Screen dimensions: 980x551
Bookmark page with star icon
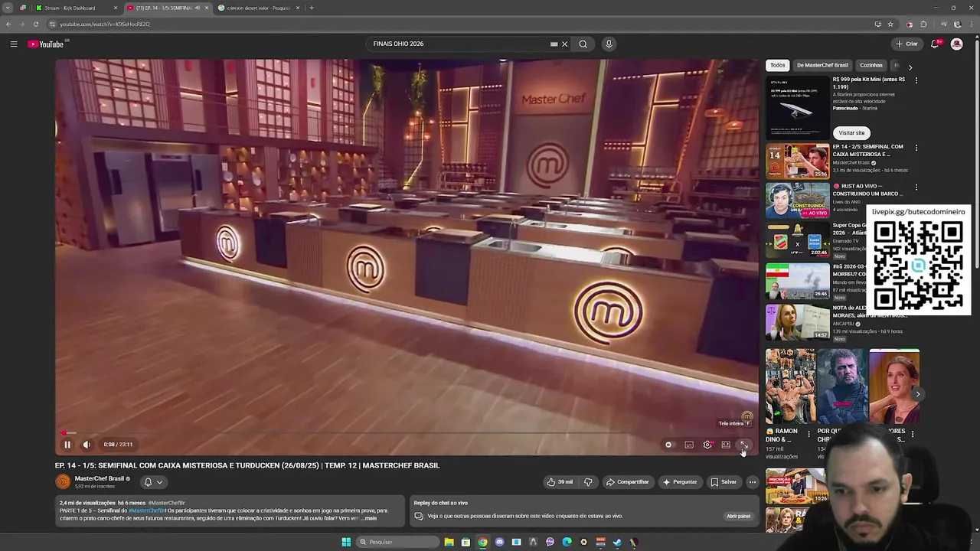[890, 24]
